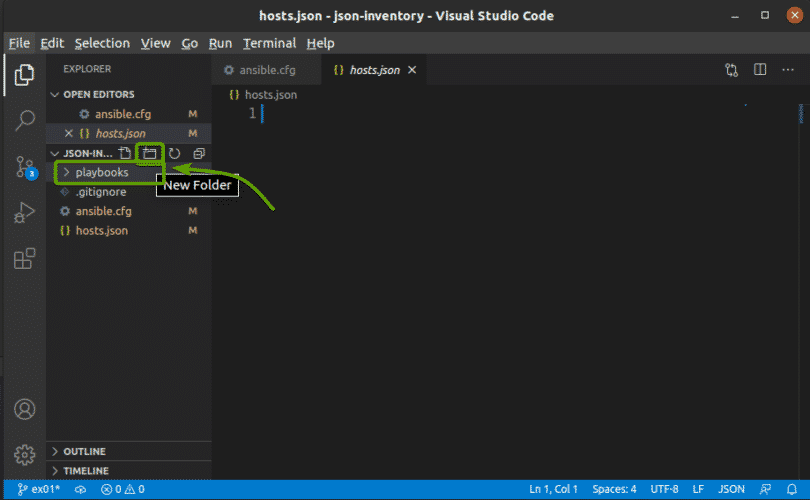This screenshot has height=500, width=810.
Task: Open the Accounts menu icon
Action: [x=24, y=409]
